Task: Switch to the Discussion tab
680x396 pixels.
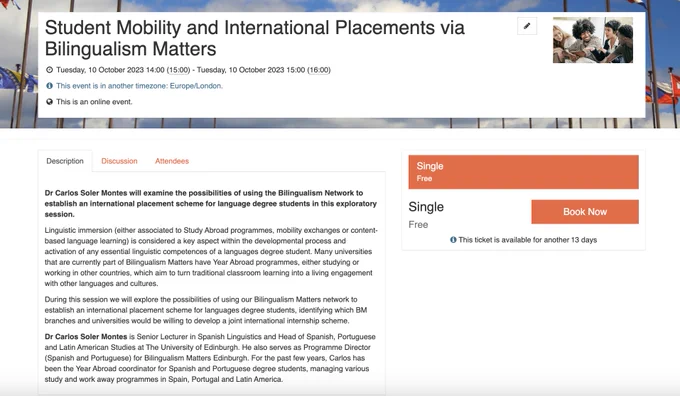Action: pos(119,161)
